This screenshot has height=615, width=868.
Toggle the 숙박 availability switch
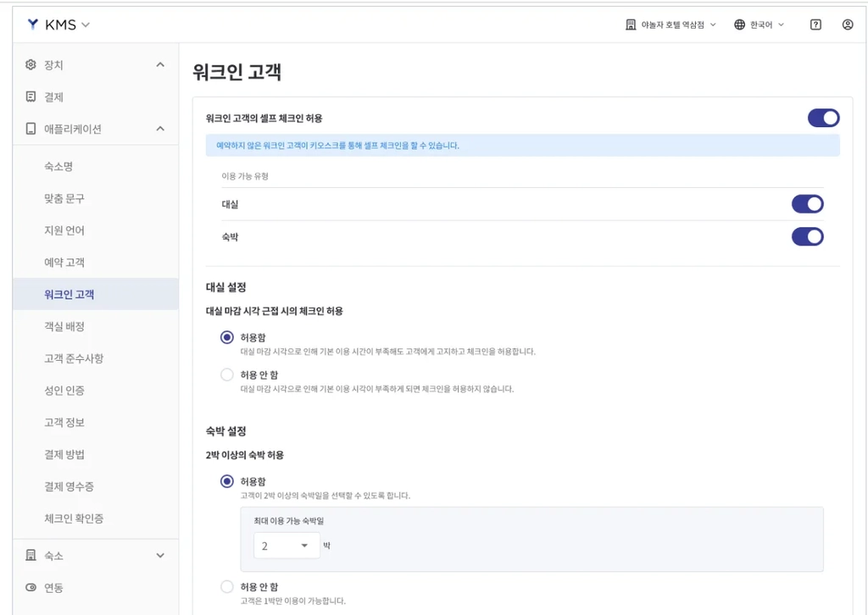click(x=807, y=236)
